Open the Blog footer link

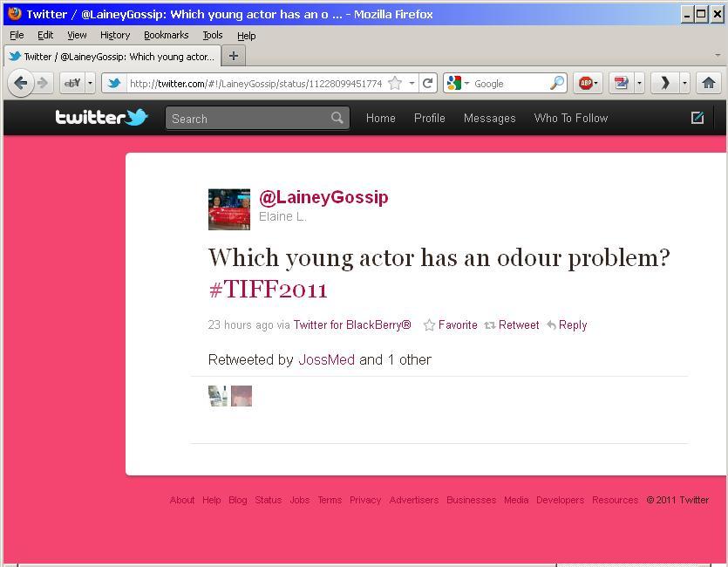pos(238,500)
